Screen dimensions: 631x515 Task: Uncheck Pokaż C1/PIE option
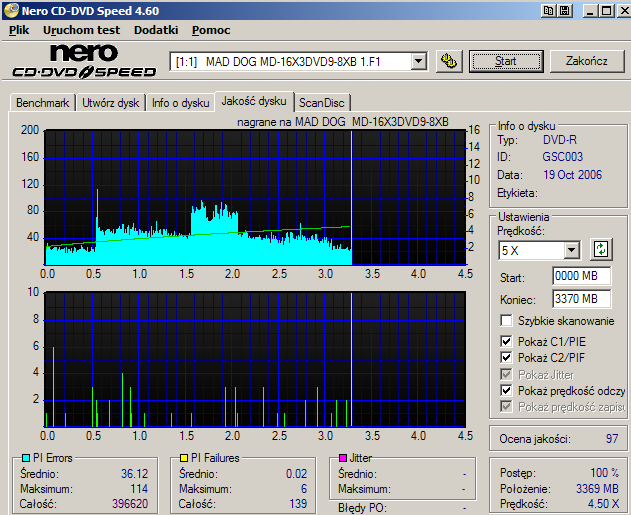(506, 342)
